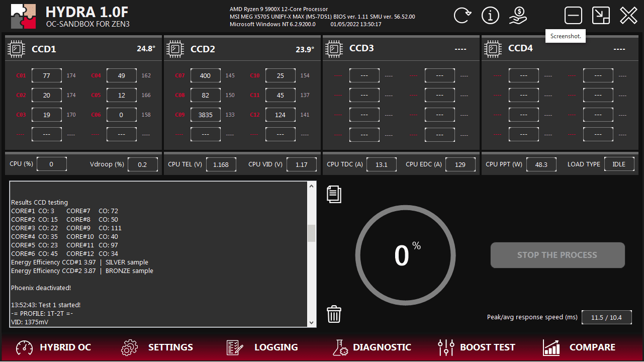The height and width of the screenshot is (362, 644).
Task: Click the Hybrid OC gauge icon
Action: [25, 347]
